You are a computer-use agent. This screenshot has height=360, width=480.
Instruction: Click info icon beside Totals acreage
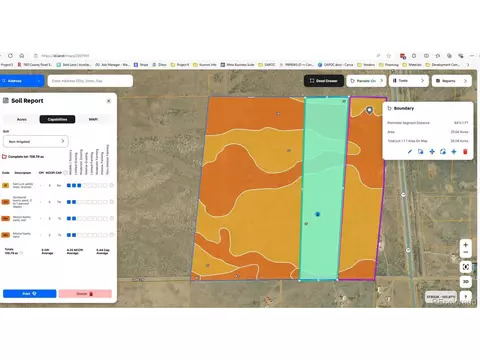pyautogui.click(x=21, y=253)
